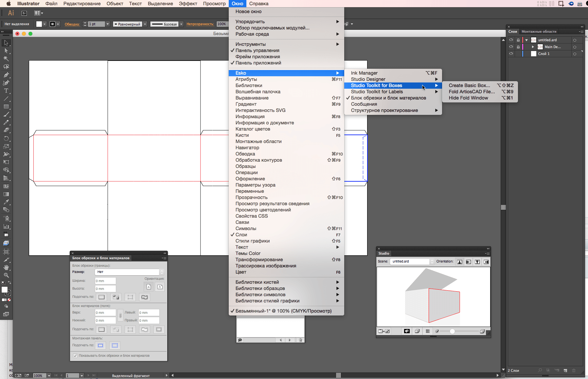588x379 pixels.
Task: Choose portrait orientation icon in trim panel
Action: (x=149, y=287)
